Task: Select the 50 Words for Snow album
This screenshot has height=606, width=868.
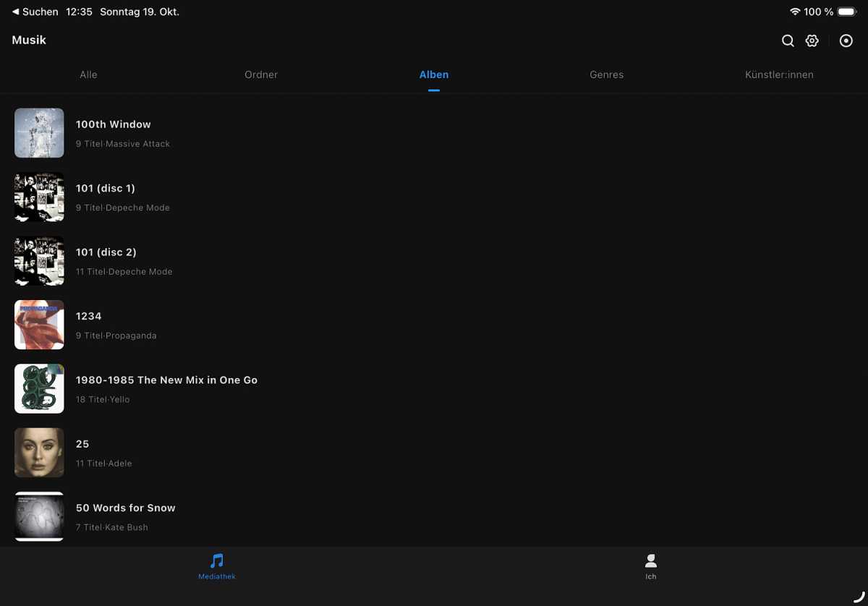Action: click(125, 508)
